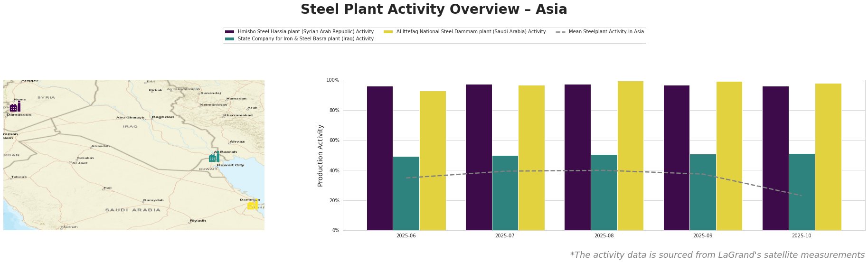868x263 pixels.
Task: Click the dashed gray Mean Steelplant legend marker
Action: click(560, 32)
